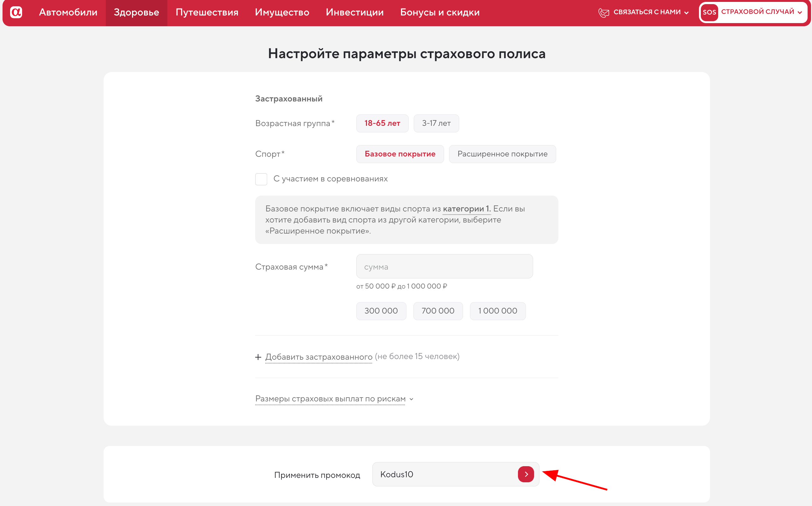Open the «Путешествия» menu section
The width and height of the screenshot is (812, 506).
[x=207, y=12]
